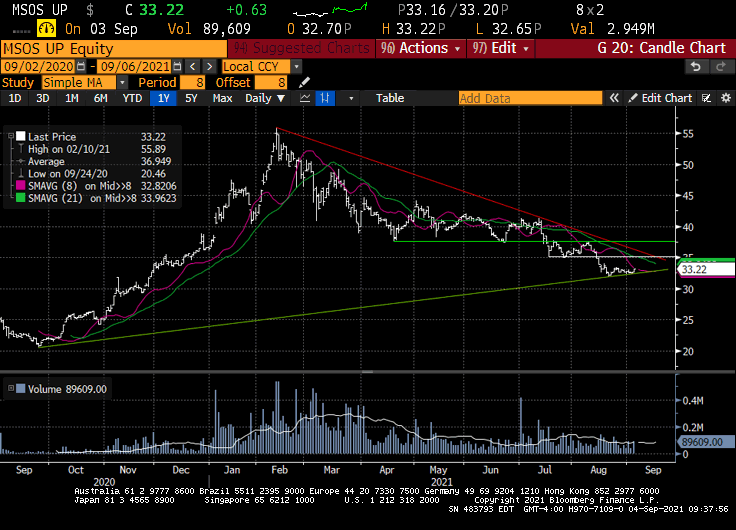Open the Table view button
This screenshot has width=736, height=530.
pos(390,98)
